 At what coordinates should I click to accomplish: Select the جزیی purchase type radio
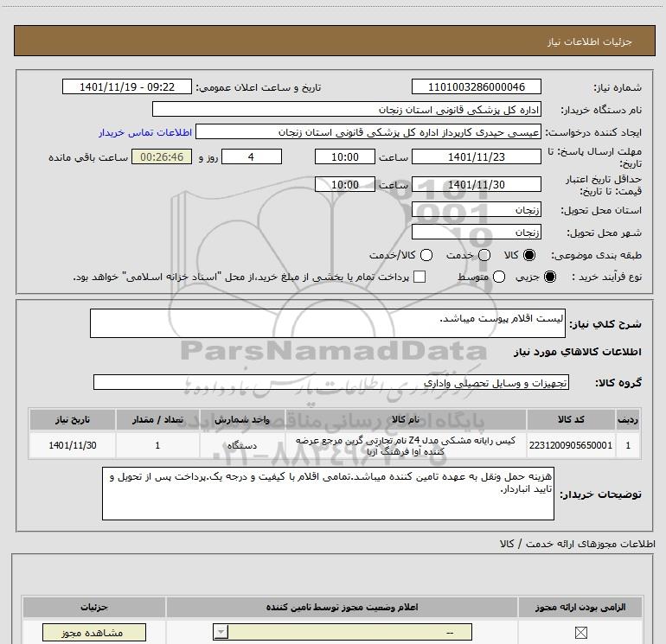point(549,277)
